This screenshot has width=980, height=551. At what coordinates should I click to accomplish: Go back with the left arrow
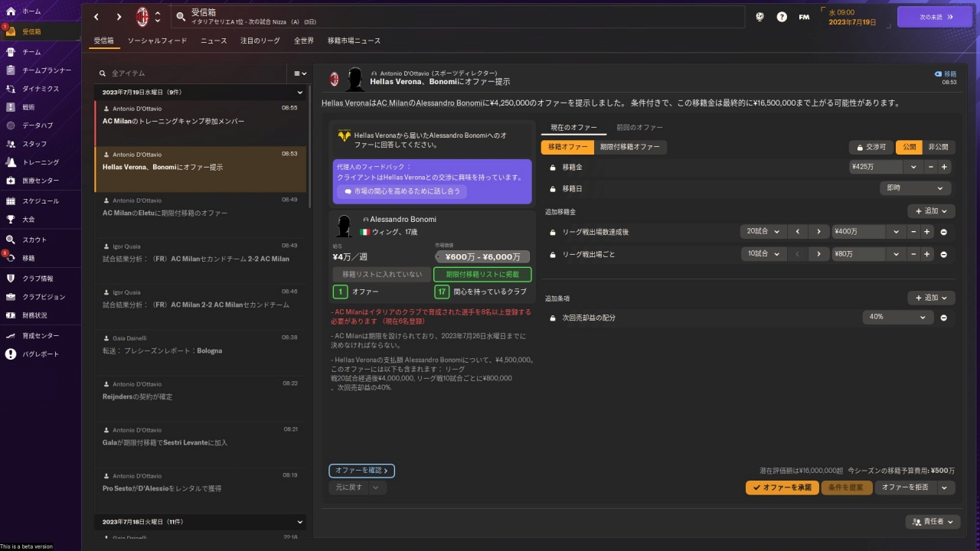pyautogui.click(x=96, y=17)
